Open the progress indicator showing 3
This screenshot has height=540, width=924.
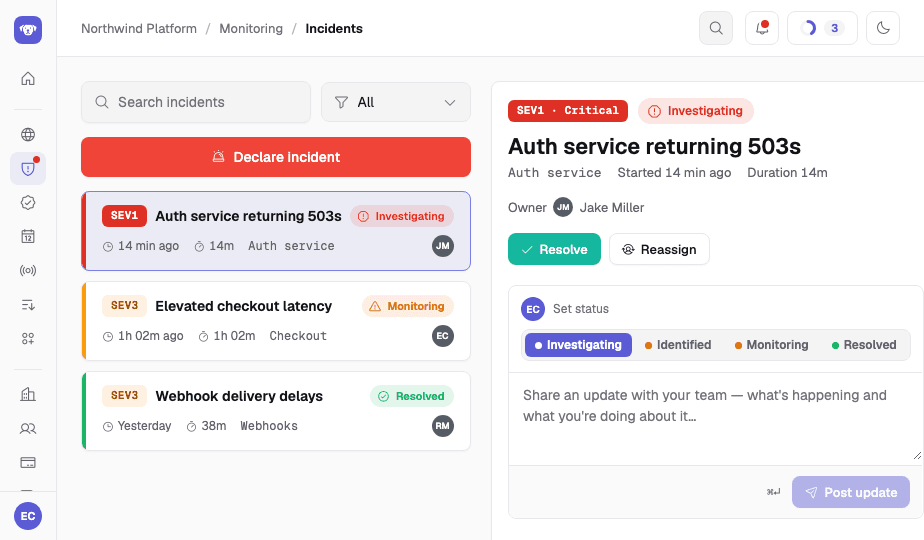click(822, 28)
